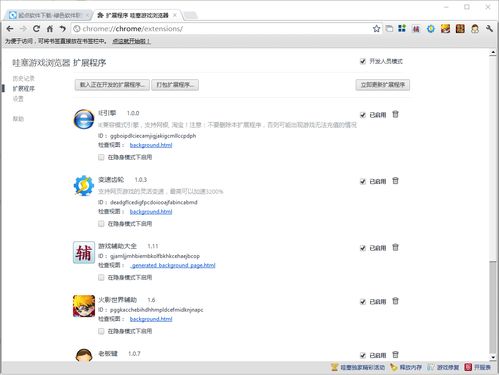Click the 变速齿轮 gear extension icon
Viewport: 499px width, 375px height.
tap(84, 185)
